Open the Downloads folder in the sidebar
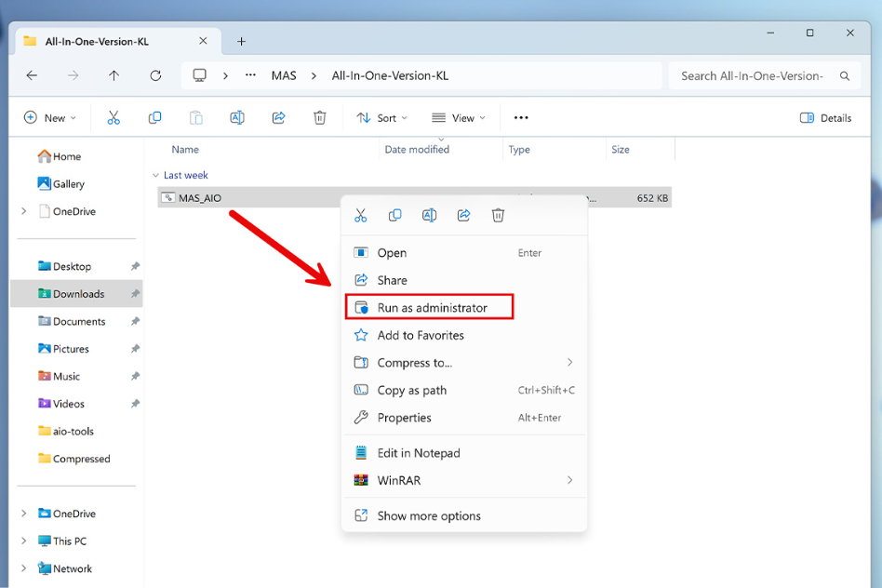This screenshot has height=588, width=882. click(x=78, y=294)
